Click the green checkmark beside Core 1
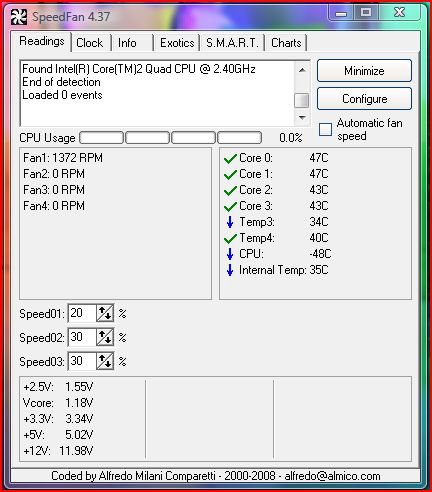 tap(230, 174)
